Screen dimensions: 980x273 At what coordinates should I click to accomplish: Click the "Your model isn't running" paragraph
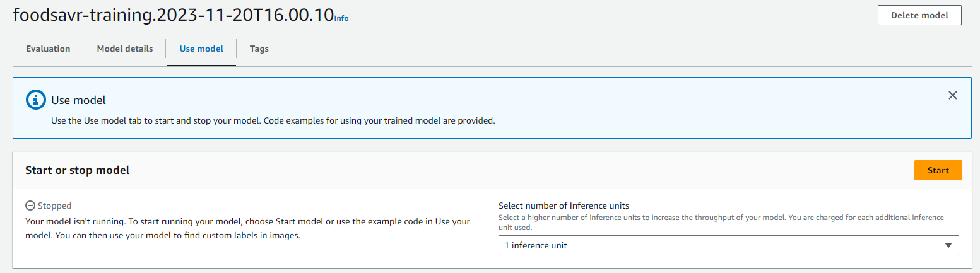click(247, 229)
